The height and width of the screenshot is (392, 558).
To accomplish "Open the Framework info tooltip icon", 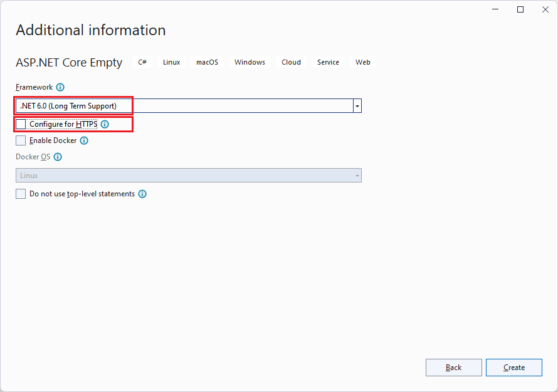I will (60, 87).
